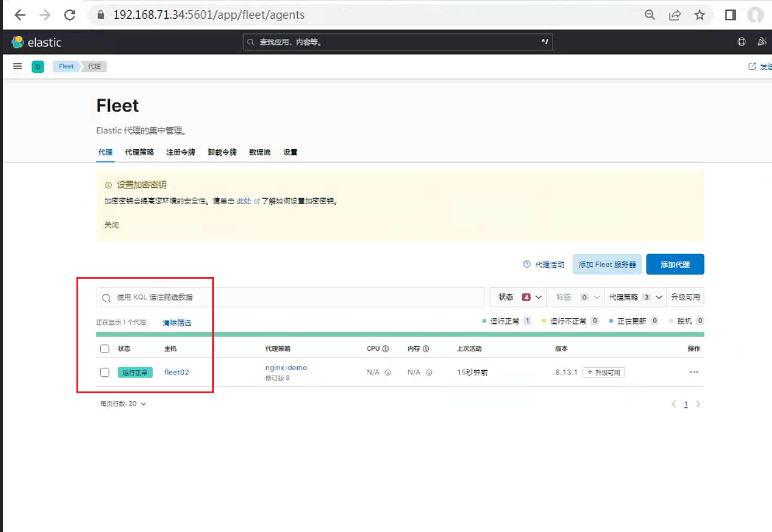Expand the 代理策略 policy filter dropdown
The image size is (772, 532).
pyautogui.click(x=636, y=297)
